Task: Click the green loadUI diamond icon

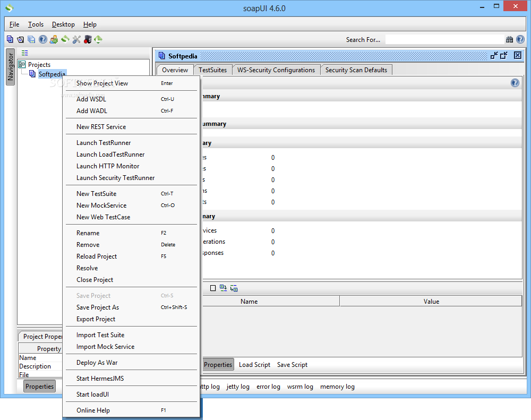Action: (98, 40)
